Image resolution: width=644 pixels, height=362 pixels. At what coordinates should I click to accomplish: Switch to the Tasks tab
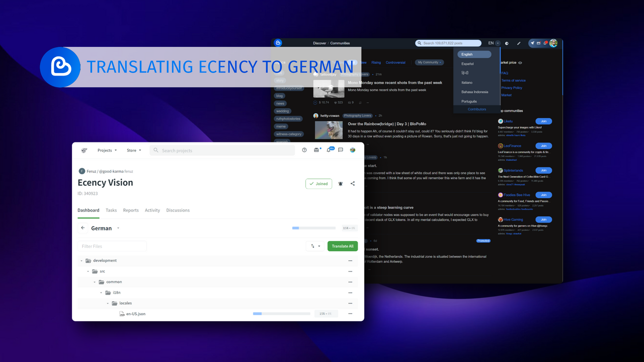(111, 210)
